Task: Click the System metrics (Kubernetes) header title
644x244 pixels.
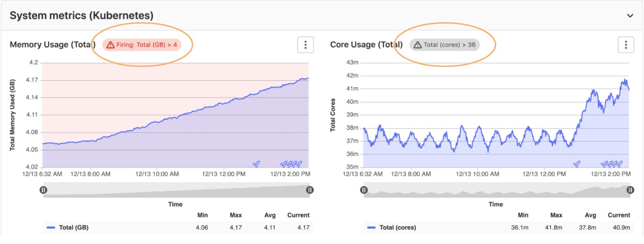Action: pos(82,16)
